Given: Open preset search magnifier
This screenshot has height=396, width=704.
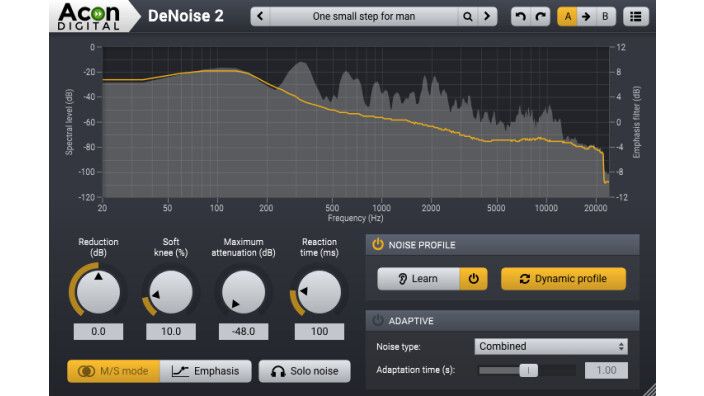Looking at the screenshot, I should (x=467, y=17).
